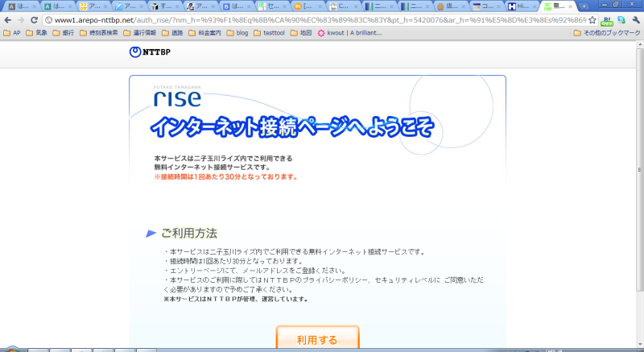This screenshot has width=644, height=352.
Task: Close the active 無... tab
Action: point(570,6)
